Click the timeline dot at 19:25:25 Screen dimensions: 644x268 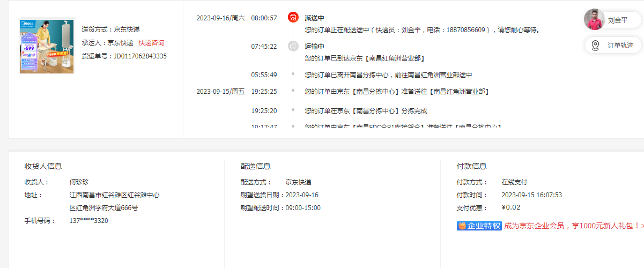pos(293,91)
